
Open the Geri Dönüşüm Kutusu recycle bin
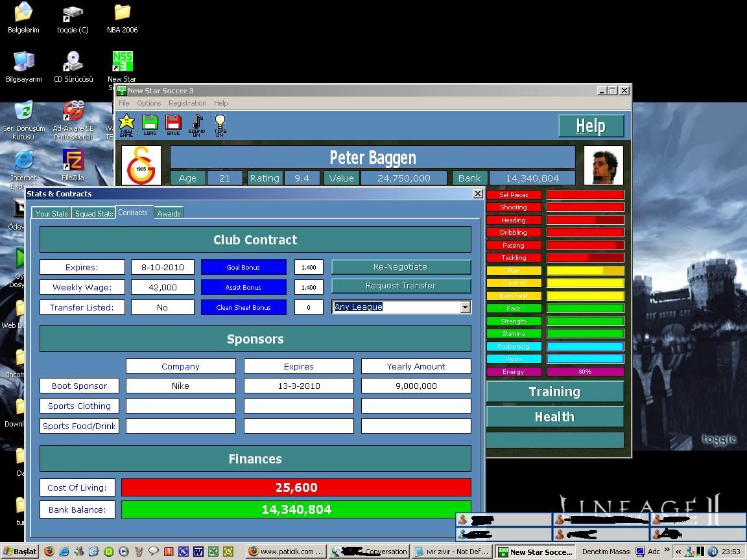23,121
